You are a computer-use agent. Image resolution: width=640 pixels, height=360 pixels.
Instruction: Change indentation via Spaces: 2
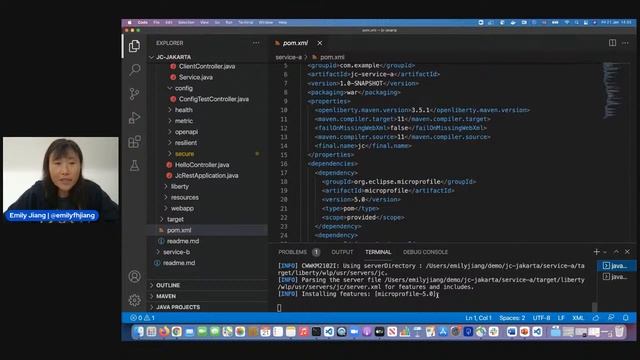coord(512,318)
